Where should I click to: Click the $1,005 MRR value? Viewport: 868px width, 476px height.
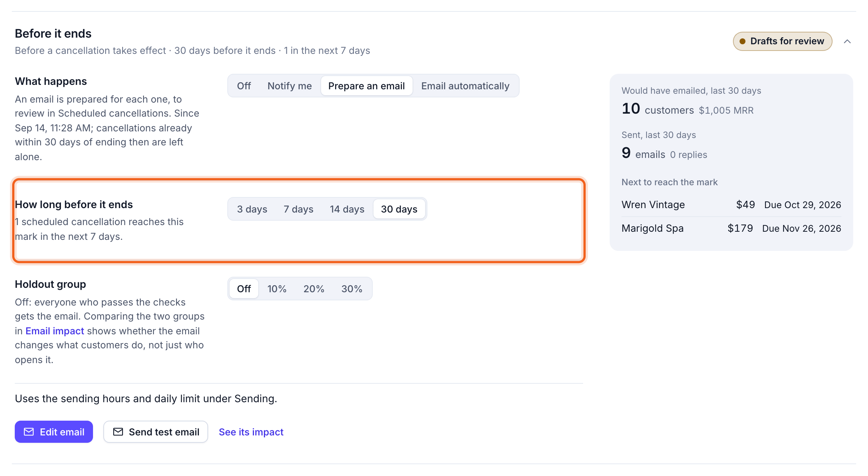point(726,110)
